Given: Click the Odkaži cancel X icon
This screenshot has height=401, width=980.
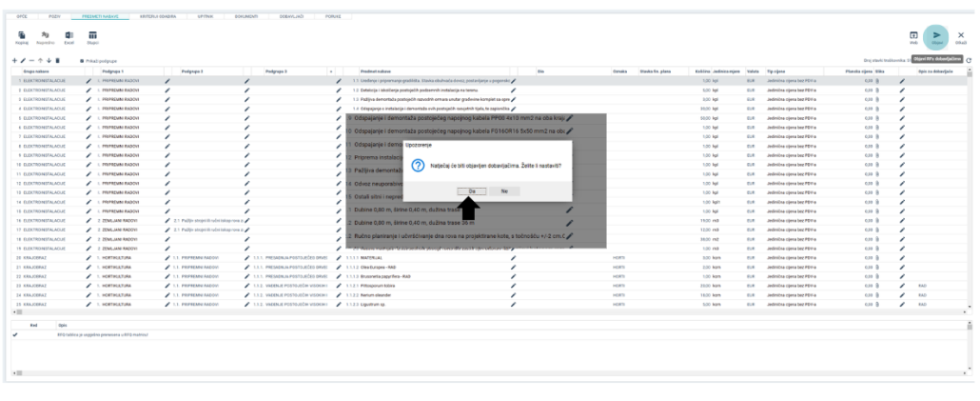Looking at the screenshot, I should 960,34.
